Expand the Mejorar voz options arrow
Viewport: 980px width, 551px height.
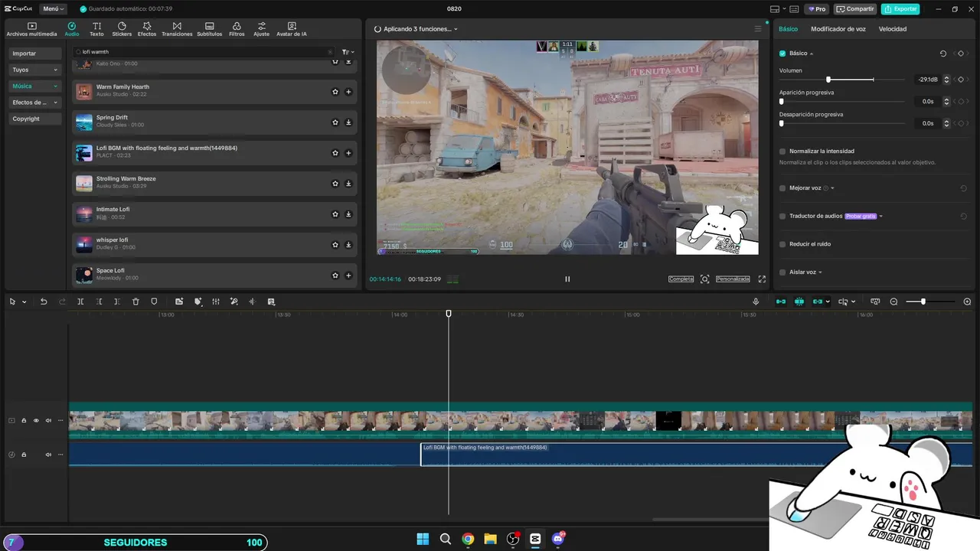pos(832,188)
